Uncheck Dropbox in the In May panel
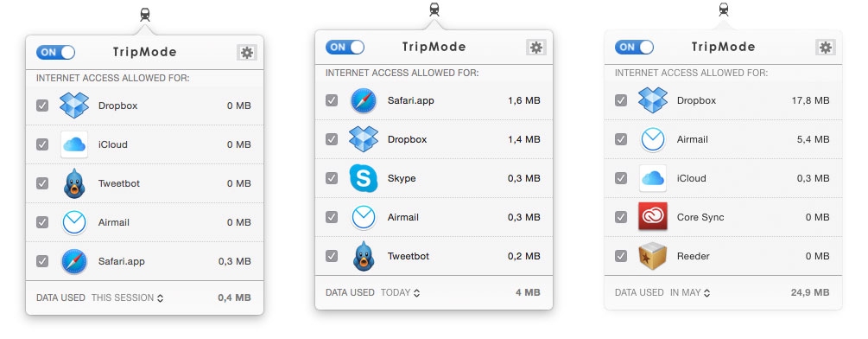The height and width of the screenshot is (339, 868). [621, 100]
